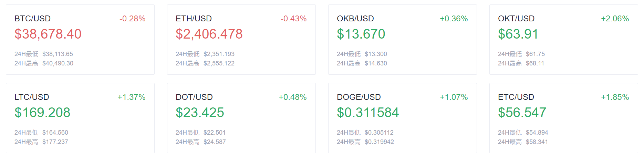Select the DOGE/USD market card
This screenshot has width=644, height=156.
403,118
